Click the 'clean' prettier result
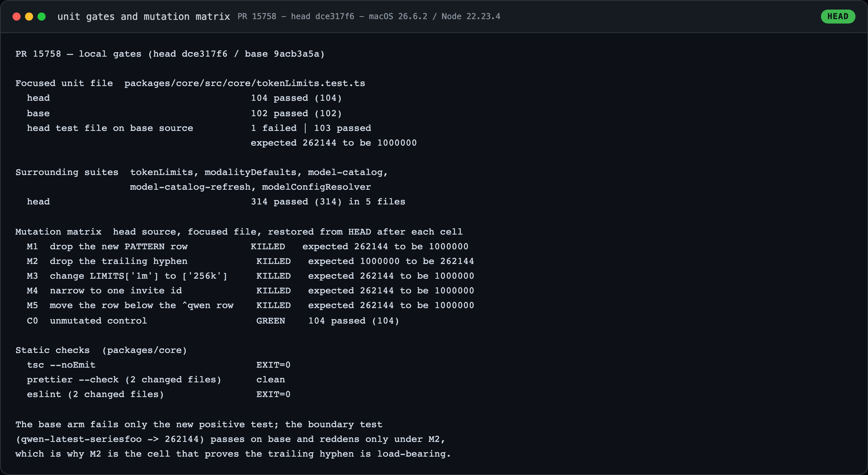 pos(271,379)
